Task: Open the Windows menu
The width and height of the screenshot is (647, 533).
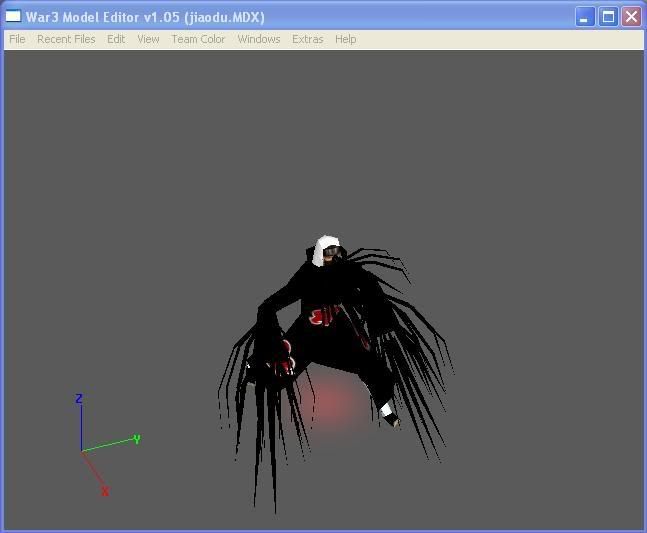Action: (259, 39)
